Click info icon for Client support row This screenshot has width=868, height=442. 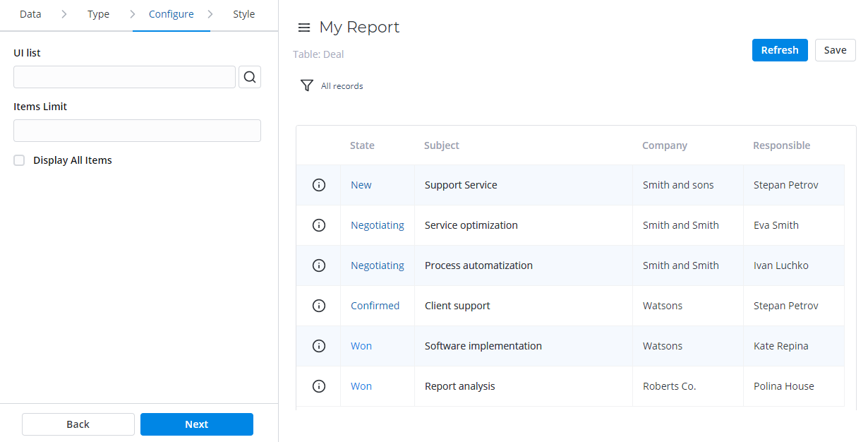pos(319,306)
